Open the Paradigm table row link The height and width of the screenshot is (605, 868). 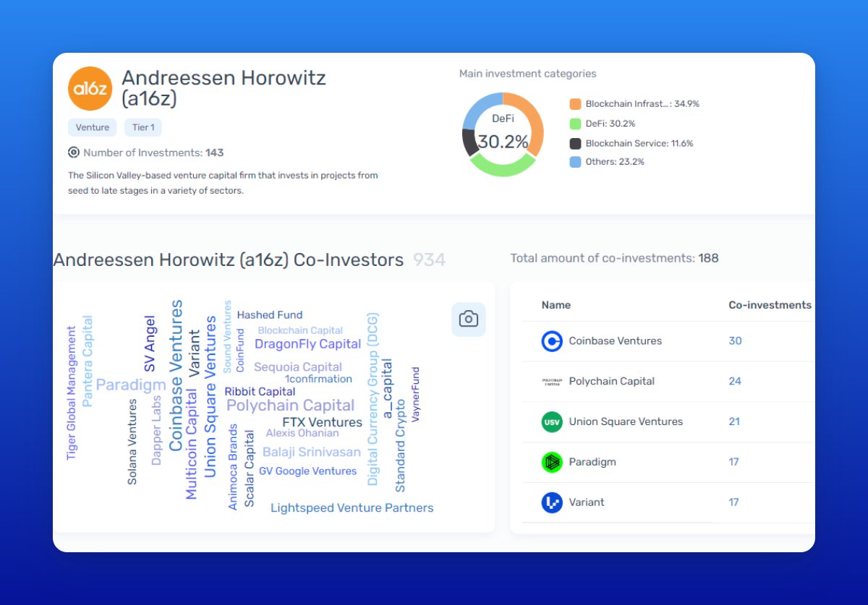[x=592, y=462]
